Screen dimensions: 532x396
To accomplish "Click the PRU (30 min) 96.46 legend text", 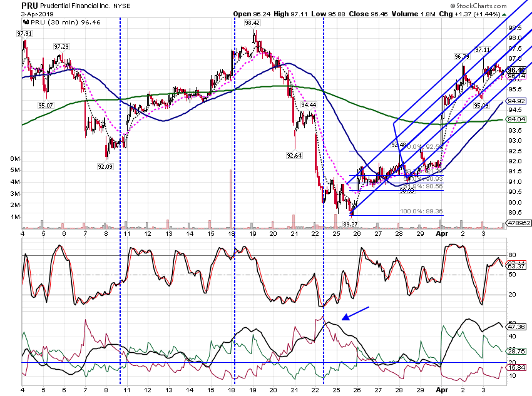I will [x=66, y=23].
